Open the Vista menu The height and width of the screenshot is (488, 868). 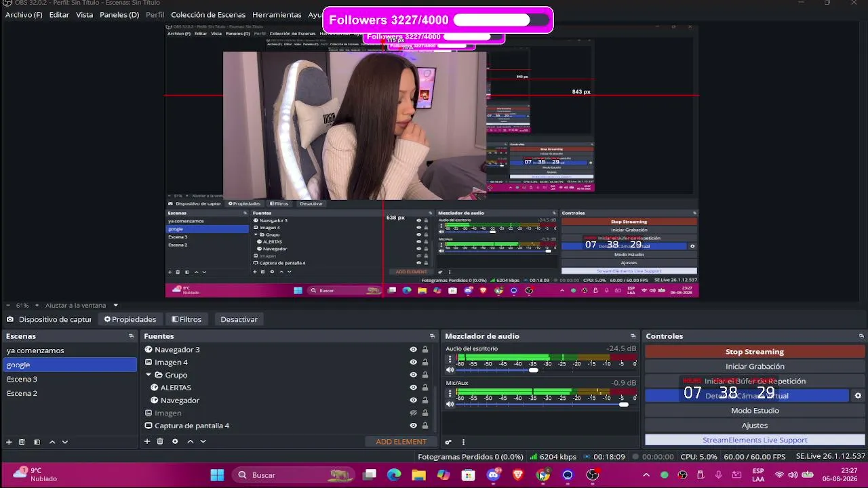(x=85, y=15)
